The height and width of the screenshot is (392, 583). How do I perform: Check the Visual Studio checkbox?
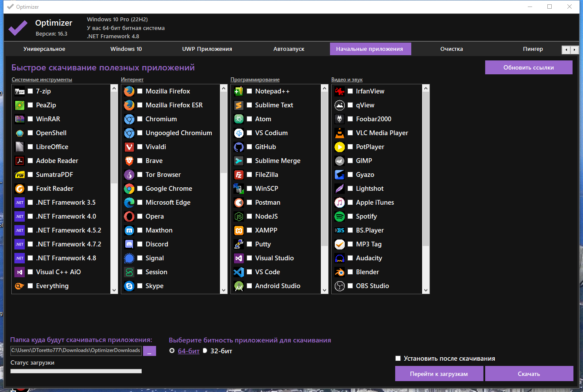tap(250, 258)
